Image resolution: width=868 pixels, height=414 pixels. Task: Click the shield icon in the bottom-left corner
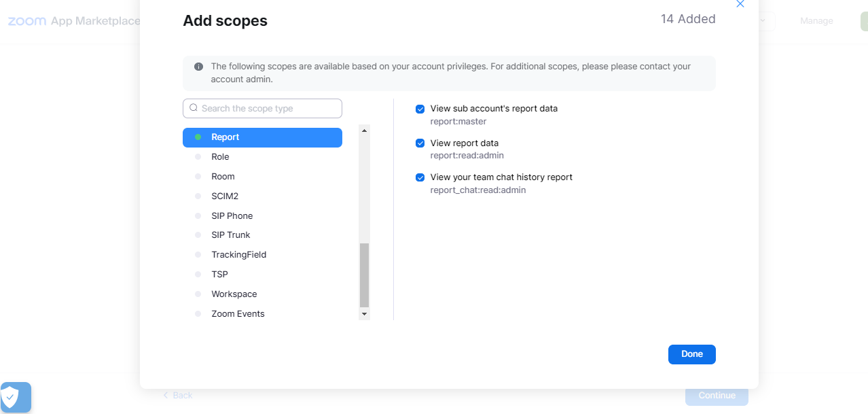[16, 397]
